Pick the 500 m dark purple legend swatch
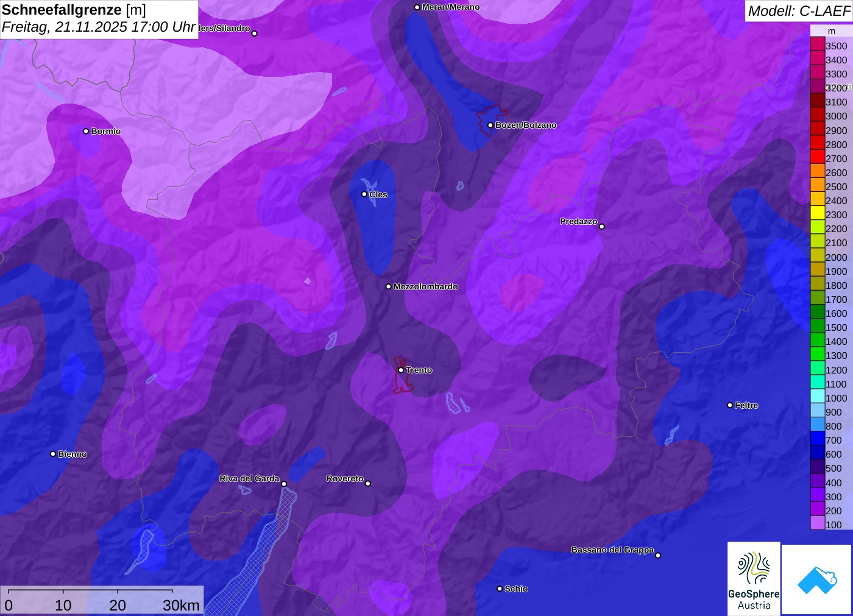 point(818,467)
